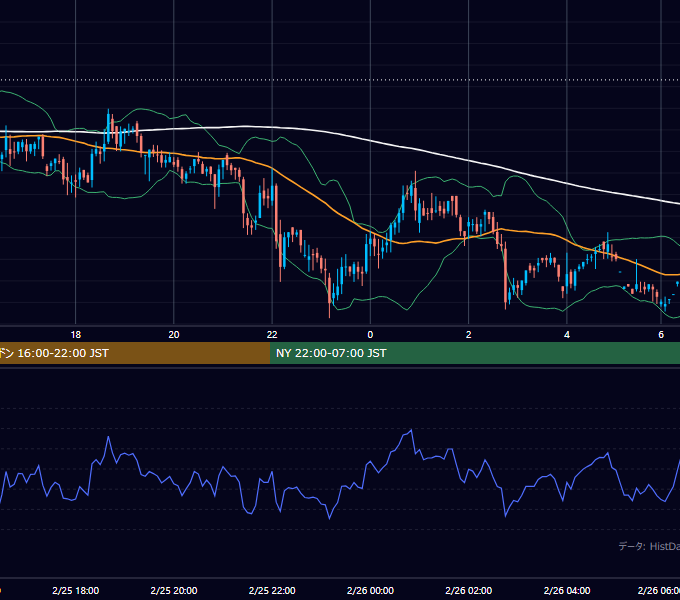This screenshot has height=600, width=680.
Task: Select the "0" midnight label on price chart axis
Action: (x=370, y=335)
